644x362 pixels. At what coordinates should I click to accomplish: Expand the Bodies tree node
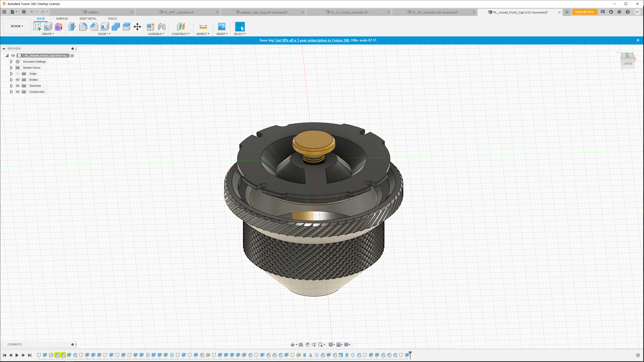(11, 80)
